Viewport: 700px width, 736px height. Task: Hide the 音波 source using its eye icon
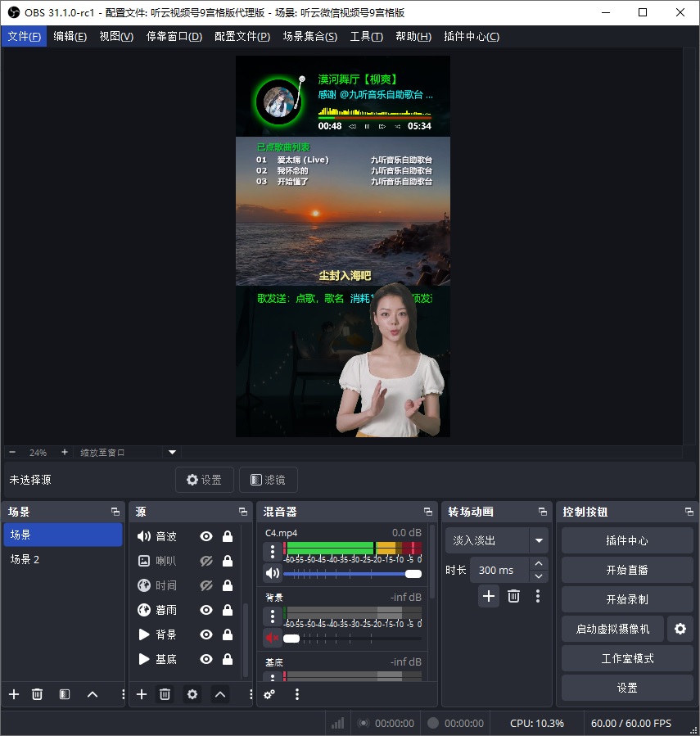206,536
